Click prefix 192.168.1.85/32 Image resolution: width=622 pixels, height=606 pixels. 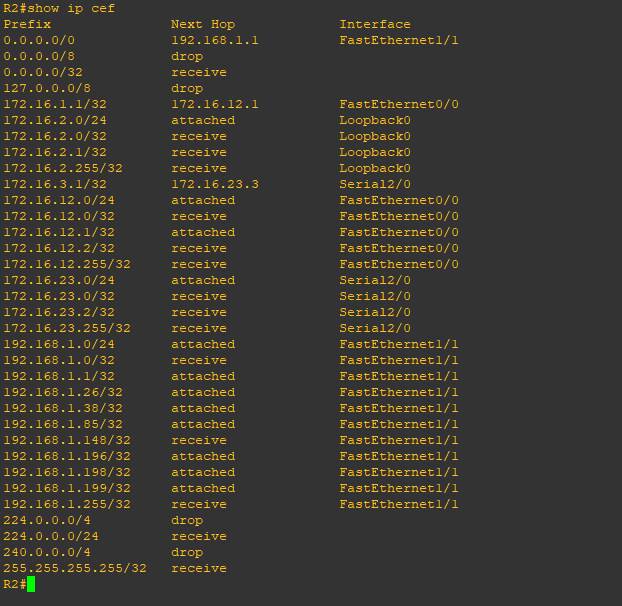[x=63, y=424]
